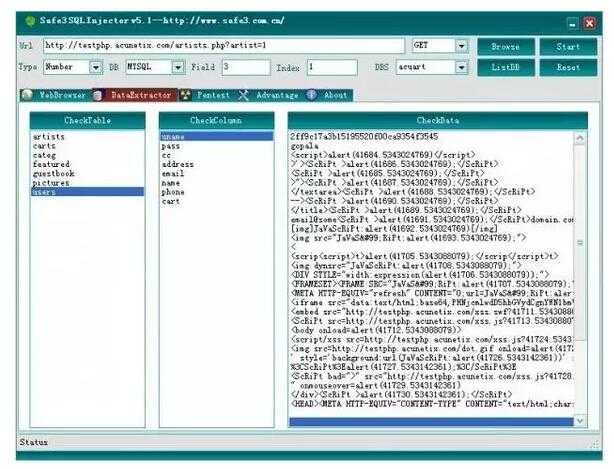Click the CheckTable header button
The height and width of the screenshot is (469, 614).
click(87, 121)
